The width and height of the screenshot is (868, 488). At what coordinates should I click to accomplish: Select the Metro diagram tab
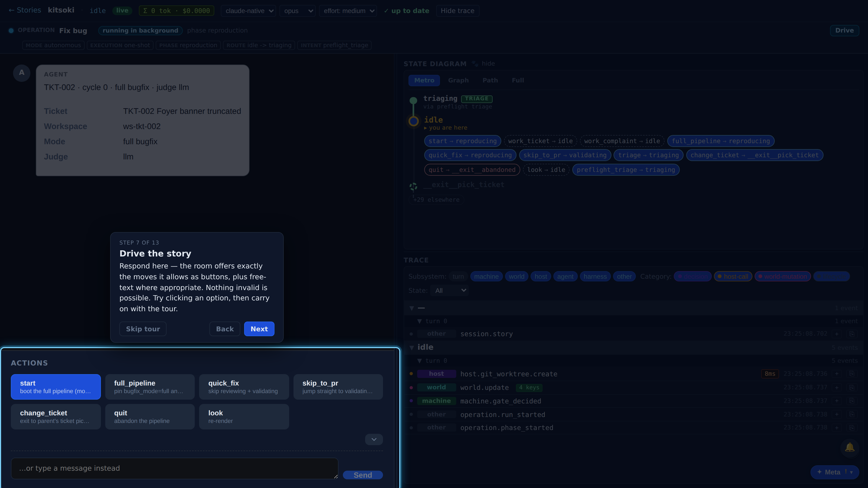click(424, 81)
